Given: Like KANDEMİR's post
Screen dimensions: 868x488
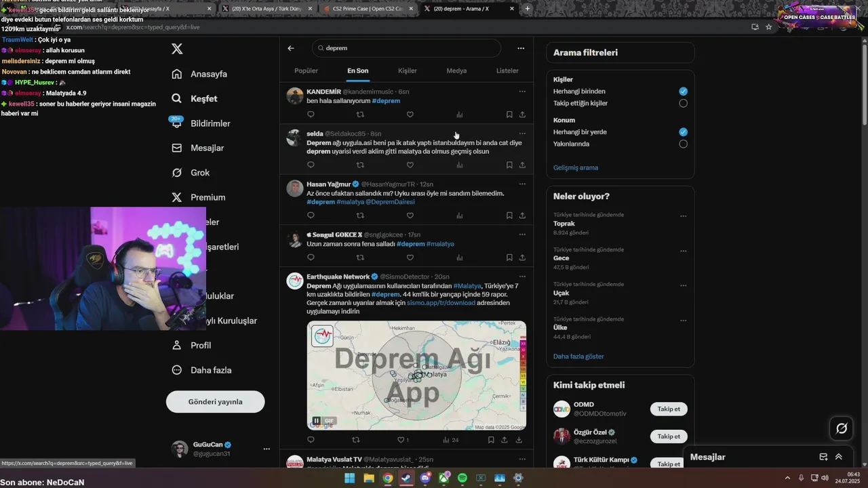Looking at the screenshot, I should (x=410, y=115).
